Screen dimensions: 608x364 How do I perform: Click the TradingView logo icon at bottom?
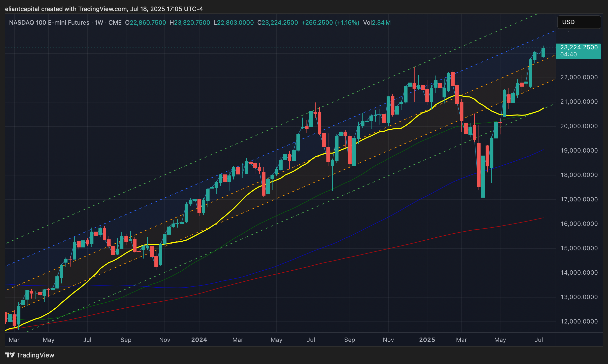[10, 355]
